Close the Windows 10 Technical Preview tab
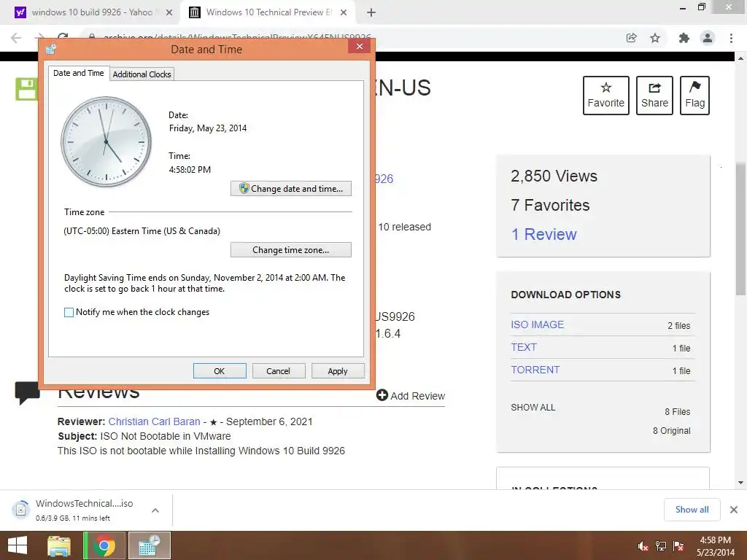Image resolution: width=747 pixels, height=560 pixels. 344,13
